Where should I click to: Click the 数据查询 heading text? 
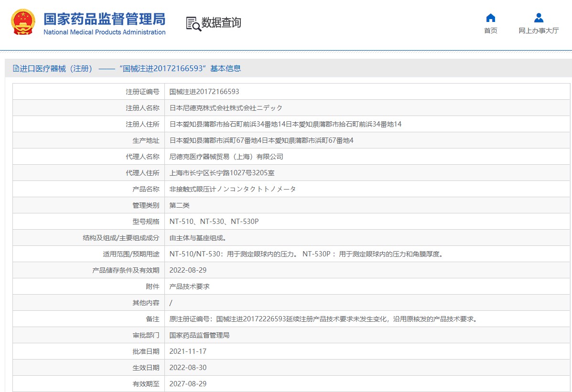pyautogui.click(x=221, y=22)
